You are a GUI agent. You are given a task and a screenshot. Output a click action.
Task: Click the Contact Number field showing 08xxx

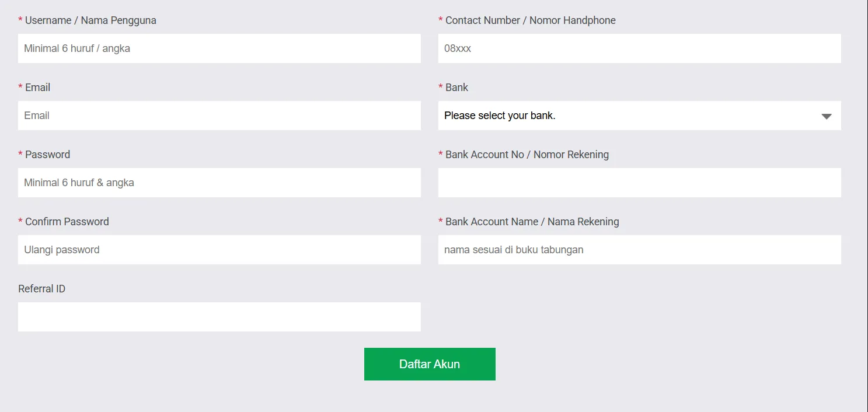click(639, 48)
